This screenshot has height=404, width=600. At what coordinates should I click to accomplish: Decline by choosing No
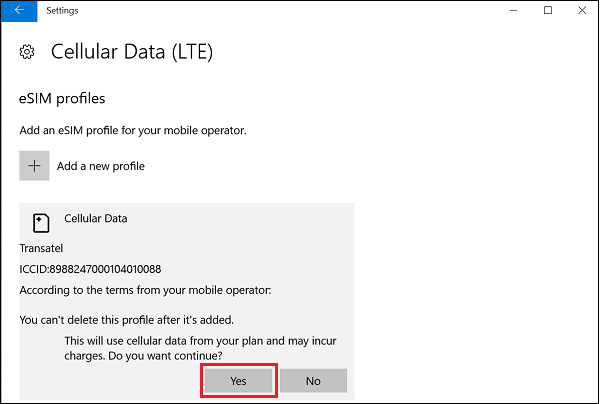pyautogui.click(x=313, y=381)
